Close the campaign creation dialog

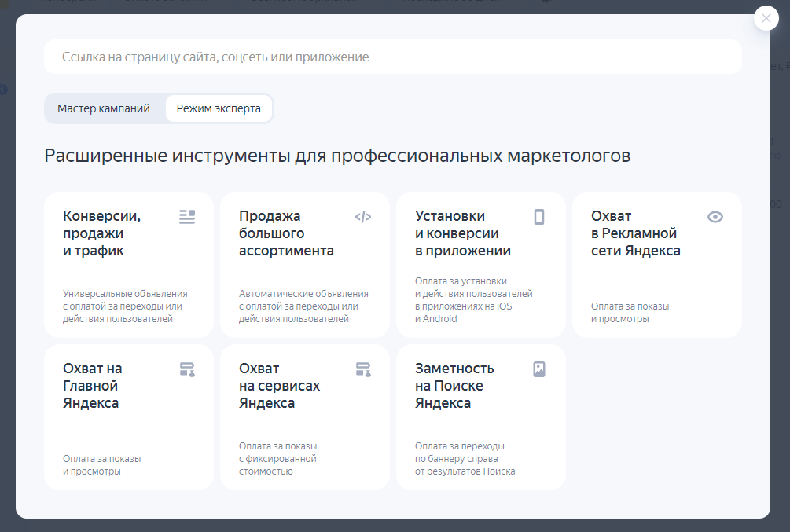pos(766,18)
